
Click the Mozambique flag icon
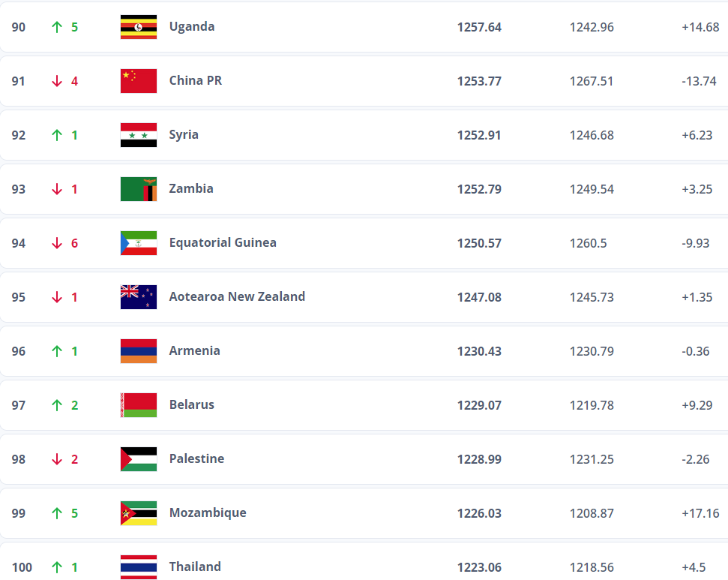coord(139,513)
